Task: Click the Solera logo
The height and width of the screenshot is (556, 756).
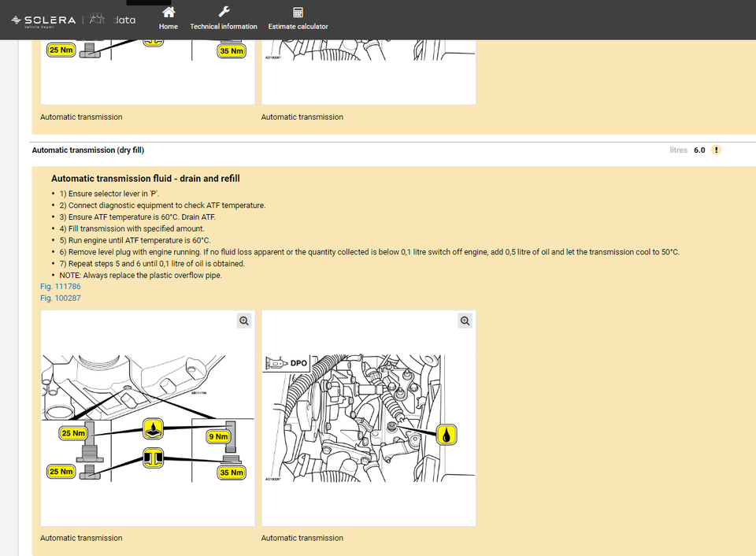Action: [x=43, y=20]
